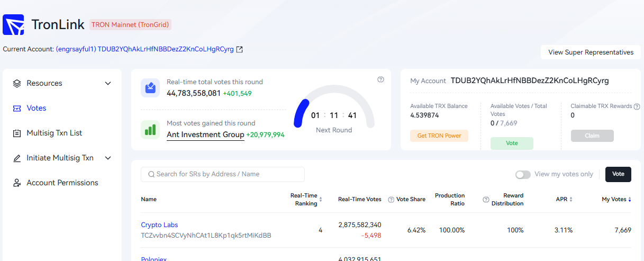Screen dimensions: 644x261
Task: Go to Account Permissions page
Action: click(x=62, y=183)
